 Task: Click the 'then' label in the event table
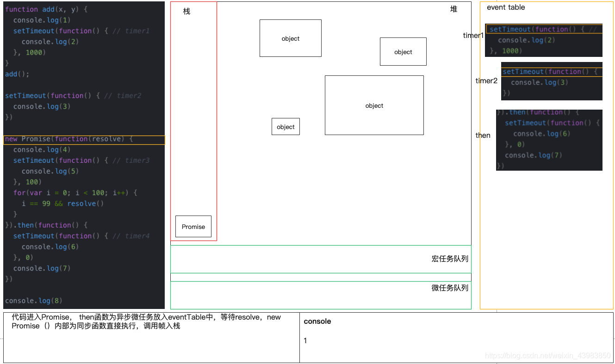[x=483, y=136]
